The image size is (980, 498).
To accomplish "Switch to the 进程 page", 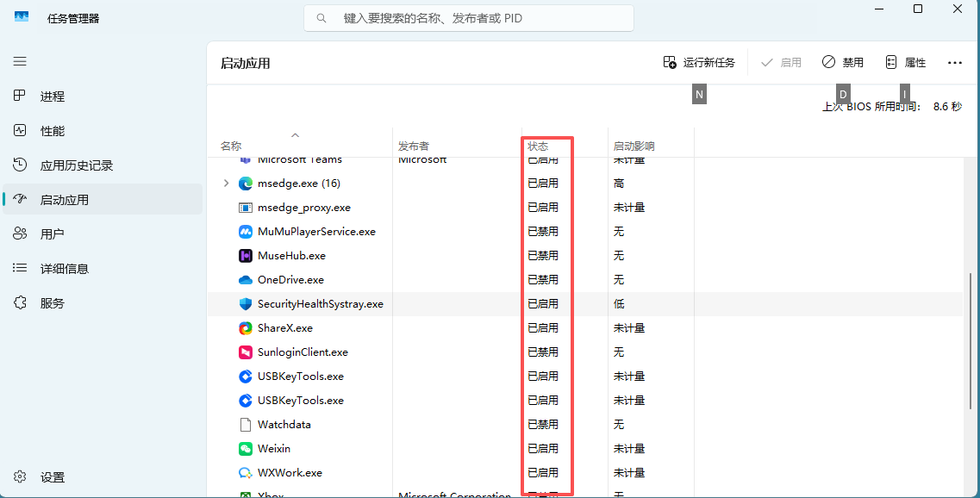I will pyautogui.click(x=52, y=96).
